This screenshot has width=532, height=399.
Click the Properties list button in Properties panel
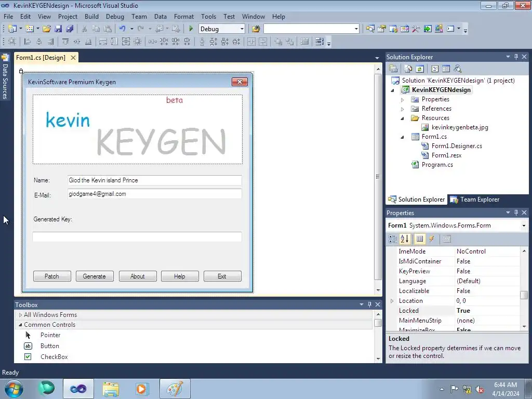tap(420, 239)
